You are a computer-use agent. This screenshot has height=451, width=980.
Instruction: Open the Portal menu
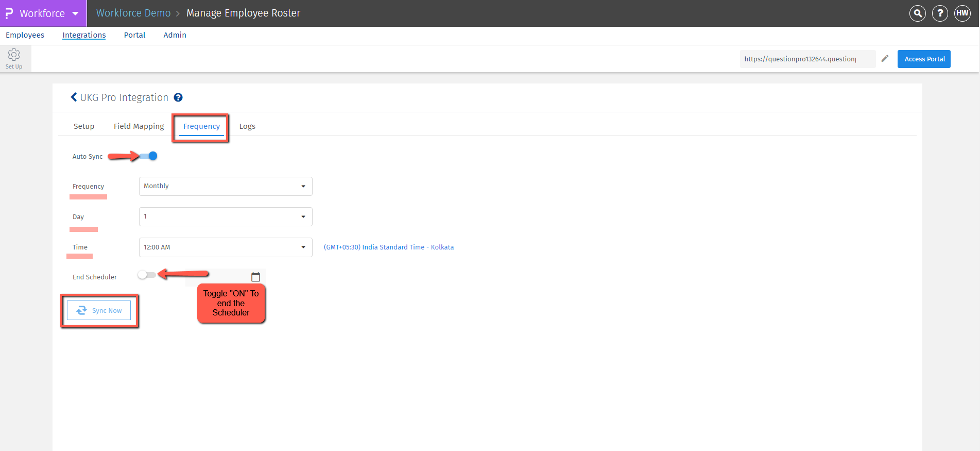135,35
